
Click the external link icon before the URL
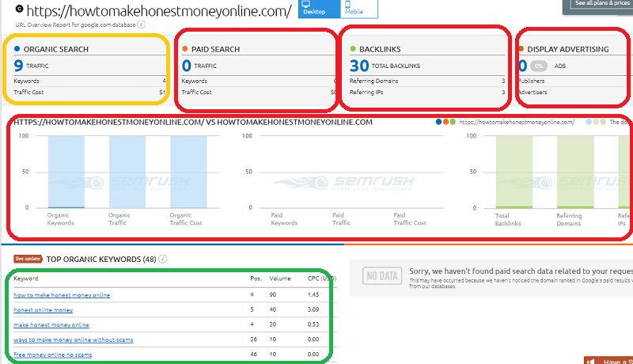tap(19, 9)
